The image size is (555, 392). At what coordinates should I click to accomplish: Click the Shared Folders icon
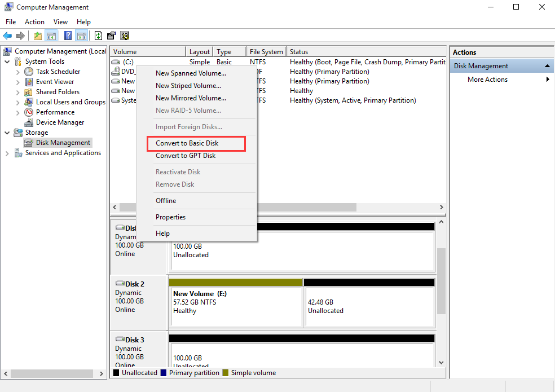(x=28, y=92)
